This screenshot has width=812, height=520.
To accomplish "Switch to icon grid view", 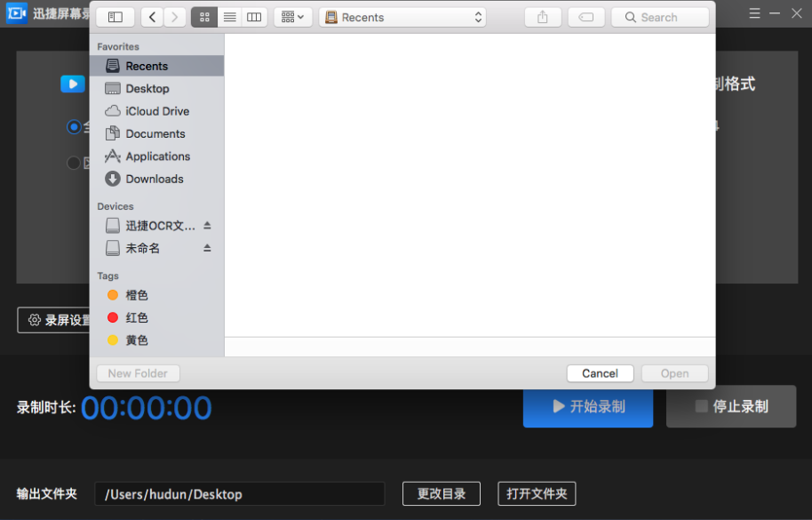I will point(204,17).
